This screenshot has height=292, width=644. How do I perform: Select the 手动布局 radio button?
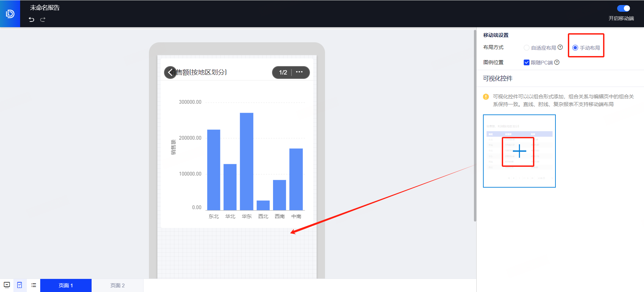coord(575,48)
